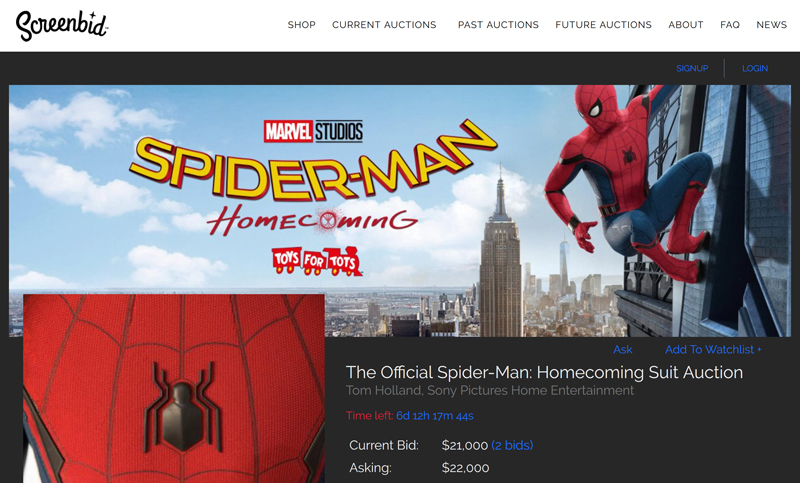Click the Marvel Studios logo
This screenshot has height=483, width=800.
tap(313, 131)
